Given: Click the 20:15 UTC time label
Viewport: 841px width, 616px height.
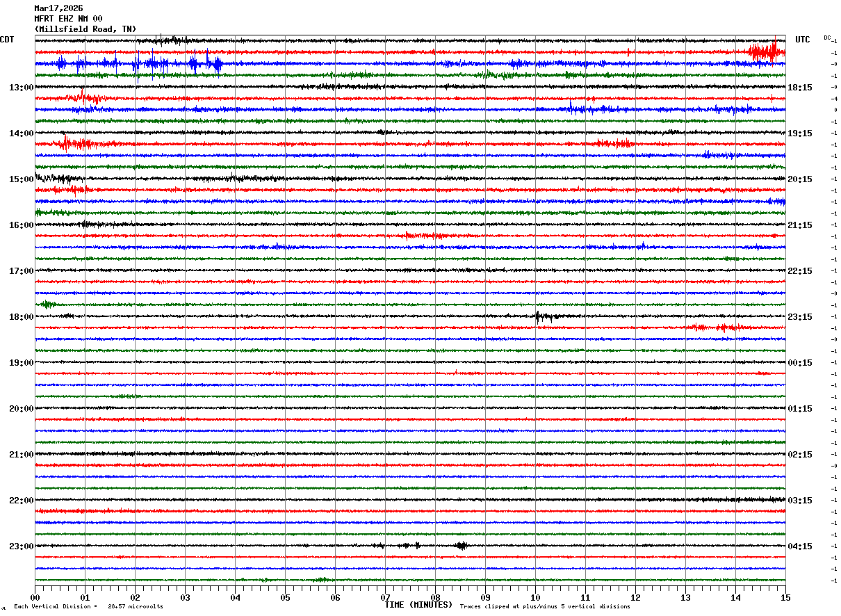Looking at the screenshot, I should (800, 179).
